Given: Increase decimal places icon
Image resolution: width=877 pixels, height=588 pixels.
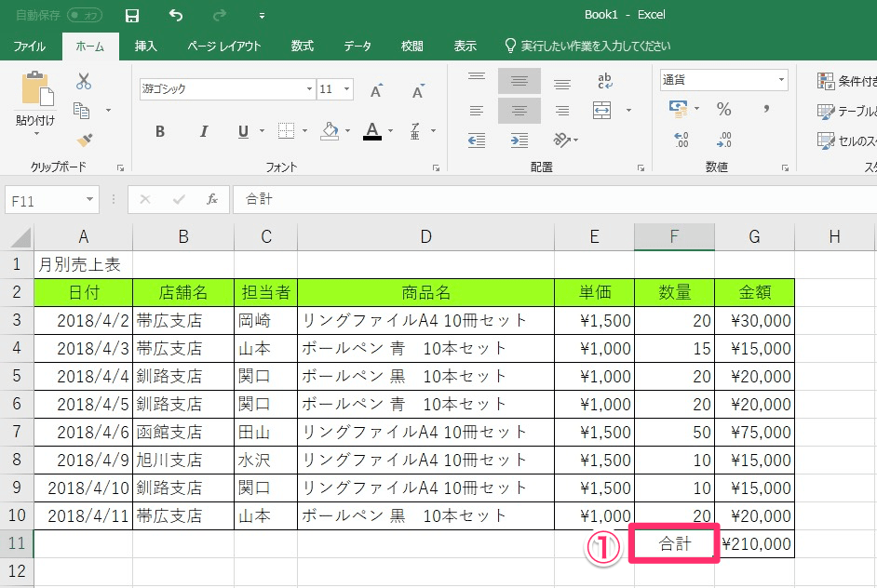Looking at the screenshot, I should (681, 140).
